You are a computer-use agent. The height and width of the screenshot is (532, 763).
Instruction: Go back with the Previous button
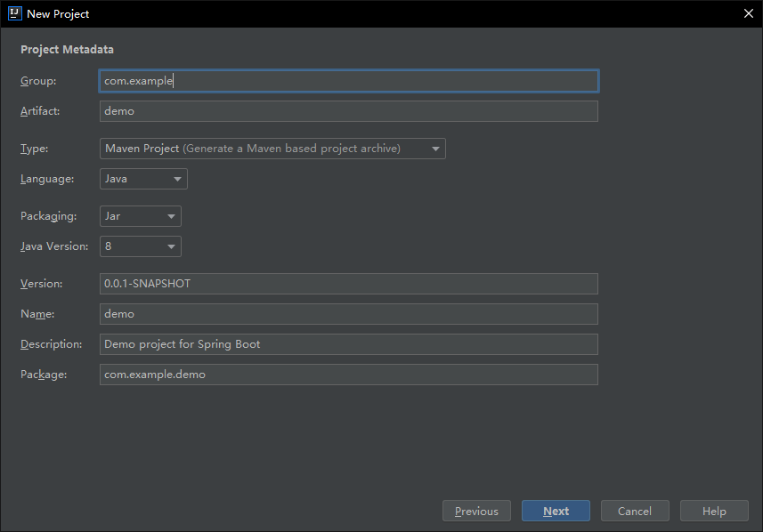point(476,511)
